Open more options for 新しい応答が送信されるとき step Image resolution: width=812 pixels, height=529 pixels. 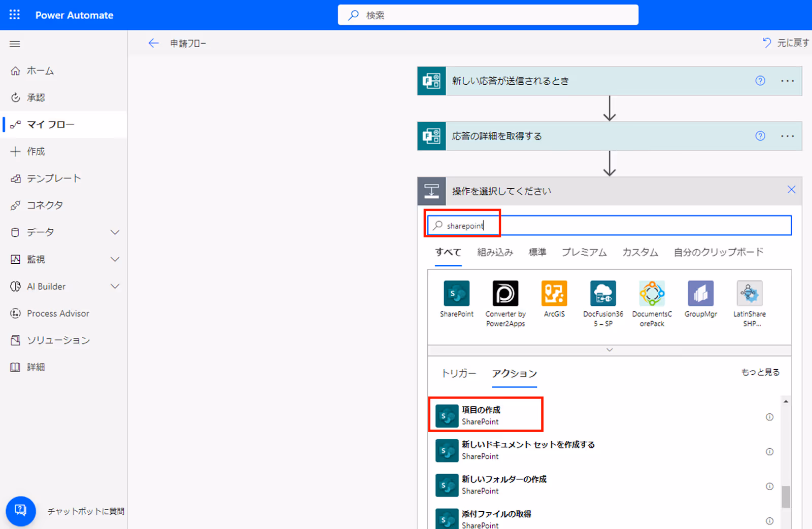[787, 81]
